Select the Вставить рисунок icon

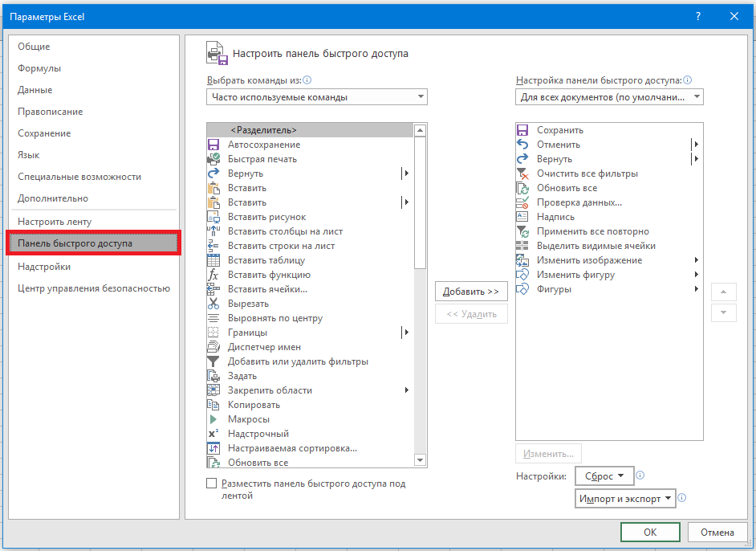[x=213, y=217]
